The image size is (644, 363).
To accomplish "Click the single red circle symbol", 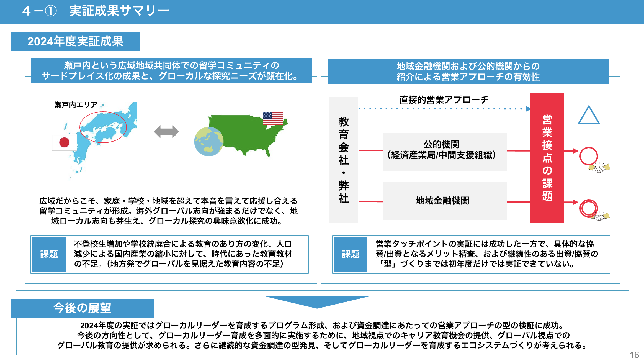I will coord(589,156).
